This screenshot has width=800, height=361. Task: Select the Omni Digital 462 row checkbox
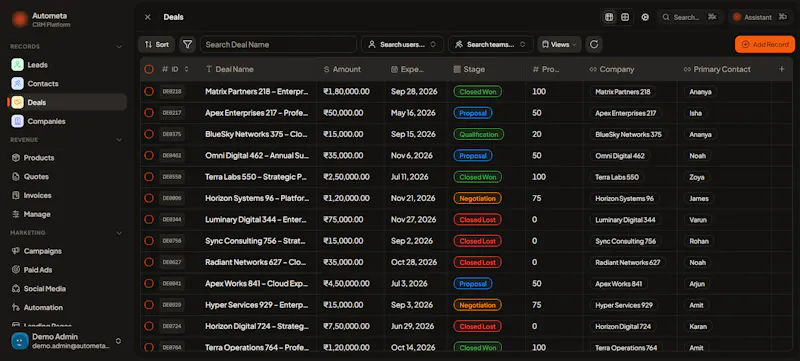(149, 156)
